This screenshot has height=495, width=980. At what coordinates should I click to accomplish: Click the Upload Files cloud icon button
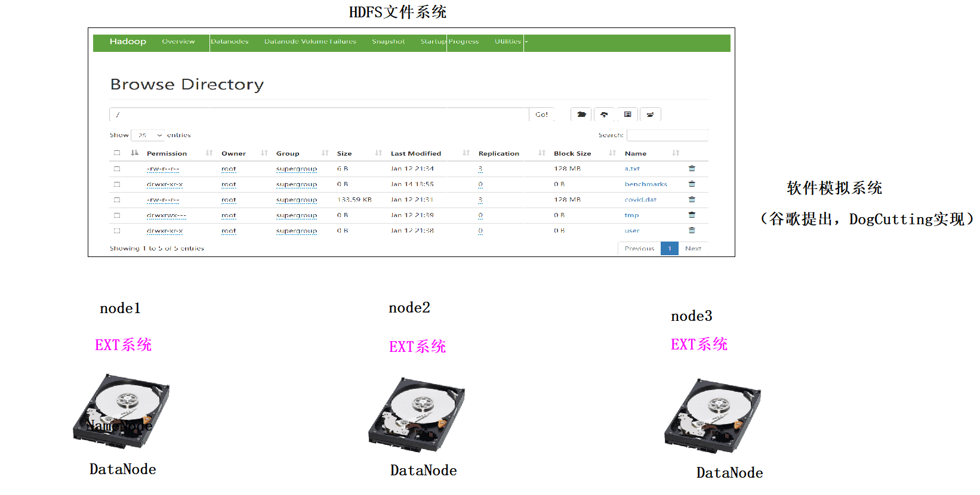click(604, 115)
